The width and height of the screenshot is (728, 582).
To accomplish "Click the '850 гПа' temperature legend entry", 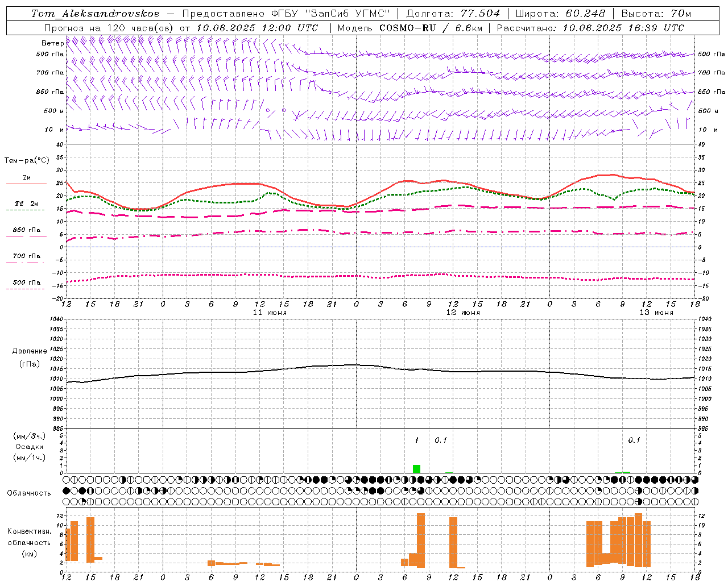I will 27,230.
